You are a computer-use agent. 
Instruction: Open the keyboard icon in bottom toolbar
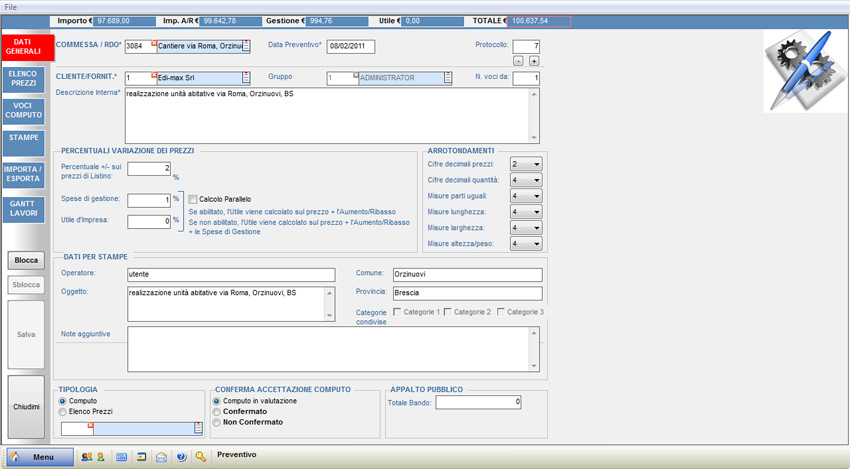tap(122, 457)
